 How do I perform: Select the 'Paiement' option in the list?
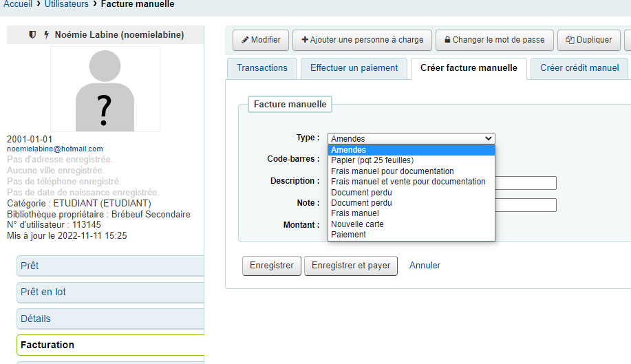(x=348, y=235)
